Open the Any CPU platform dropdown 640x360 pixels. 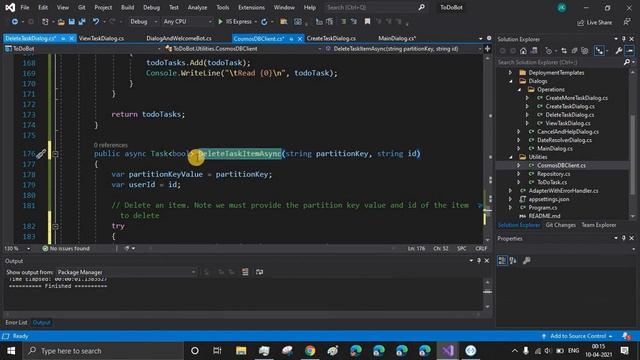point(187,22)
